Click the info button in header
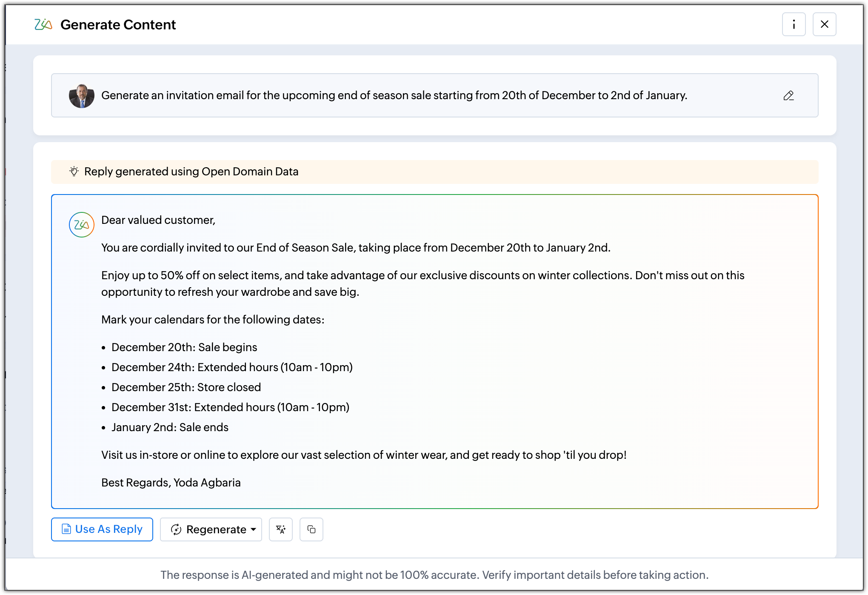The width and height of the screenshot is (868, 595). pyautogui.click(x=794, y=24)
